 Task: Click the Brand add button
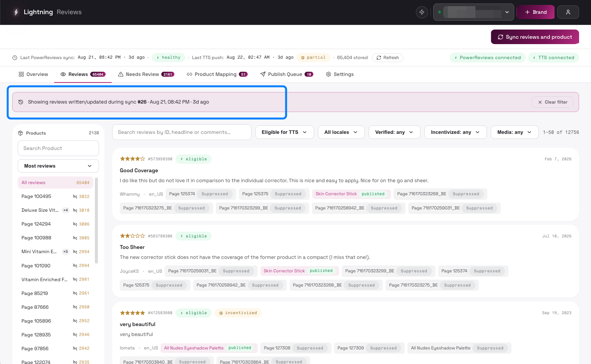pyautogui.click(x=536, y=12)
